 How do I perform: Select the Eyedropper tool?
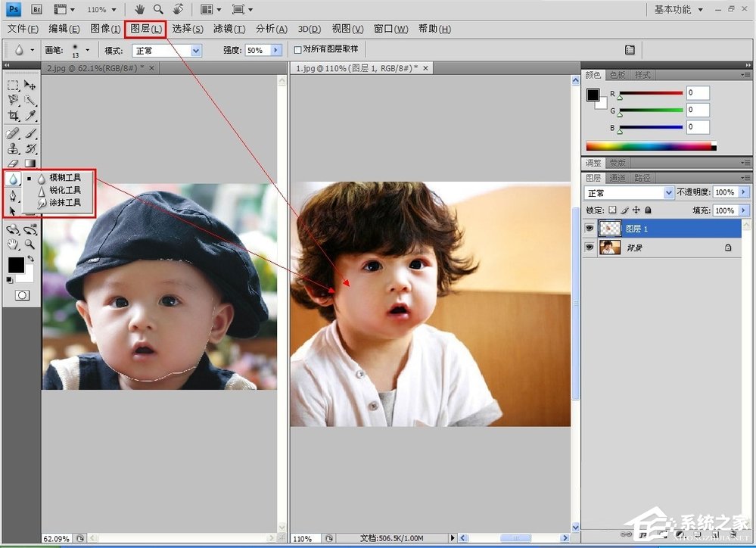30,115
